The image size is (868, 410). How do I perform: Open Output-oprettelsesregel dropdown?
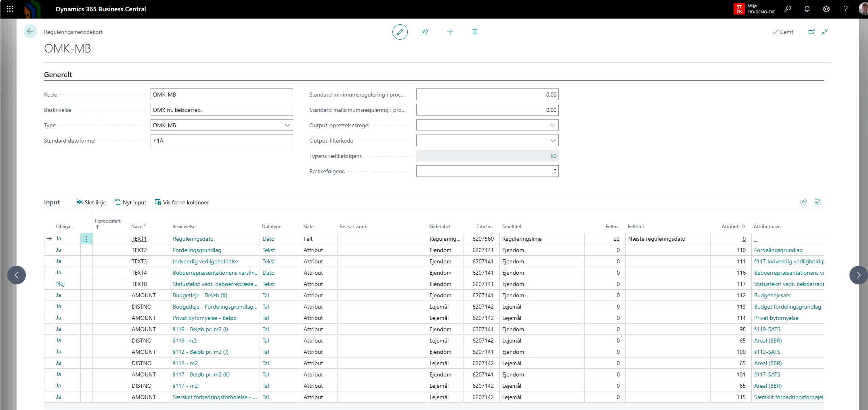pyautogui.click(x=553, y=125)
